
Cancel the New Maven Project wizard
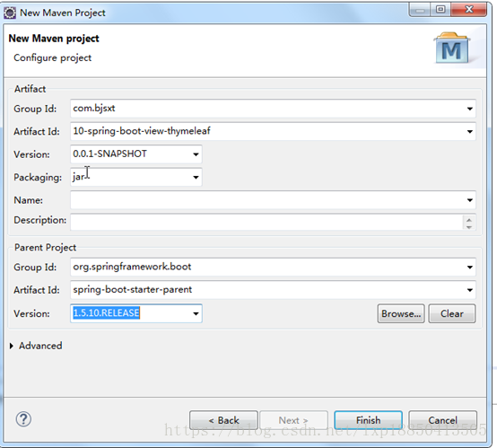[442, 420]
